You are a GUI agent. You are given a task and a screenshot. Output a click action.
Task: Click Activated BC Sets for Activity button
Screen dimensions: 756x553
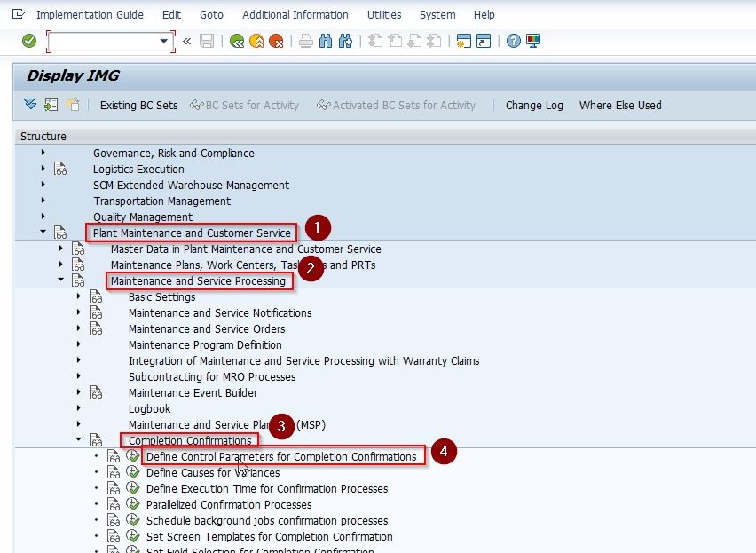pos(396,105)
